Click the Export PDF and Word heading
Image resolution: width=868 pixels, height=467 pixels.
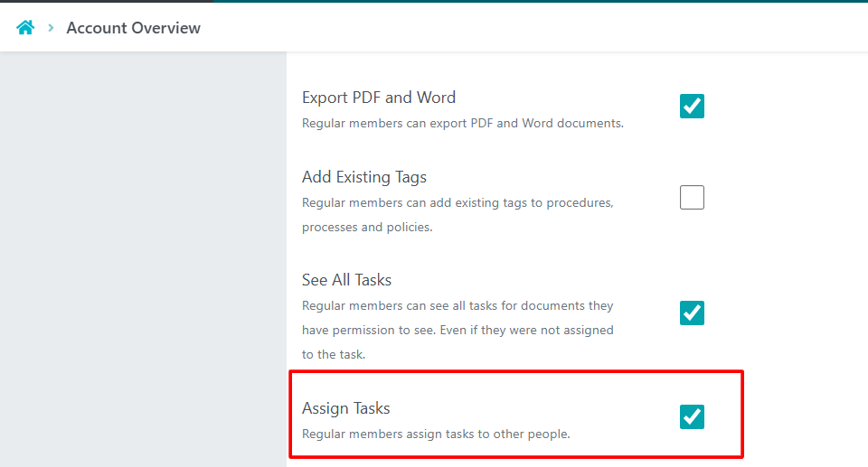coord(379,98)
